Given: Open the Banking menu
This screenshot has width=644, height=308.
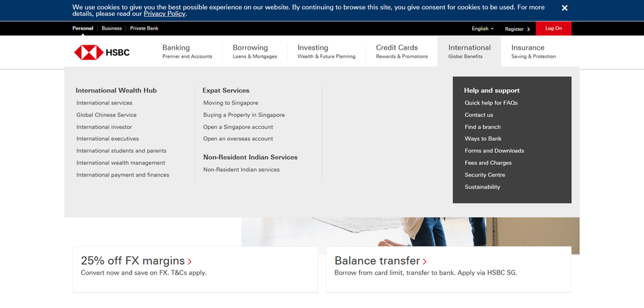Looking at the screenshot, I should [187, 52].
